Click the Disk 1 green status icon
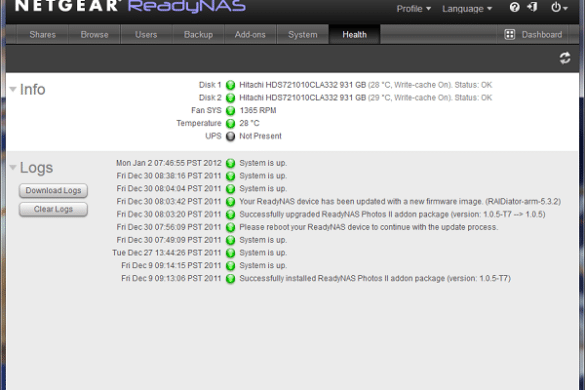Image resolution: width=585 pixels, height=390 pixels. pos(231,85)
